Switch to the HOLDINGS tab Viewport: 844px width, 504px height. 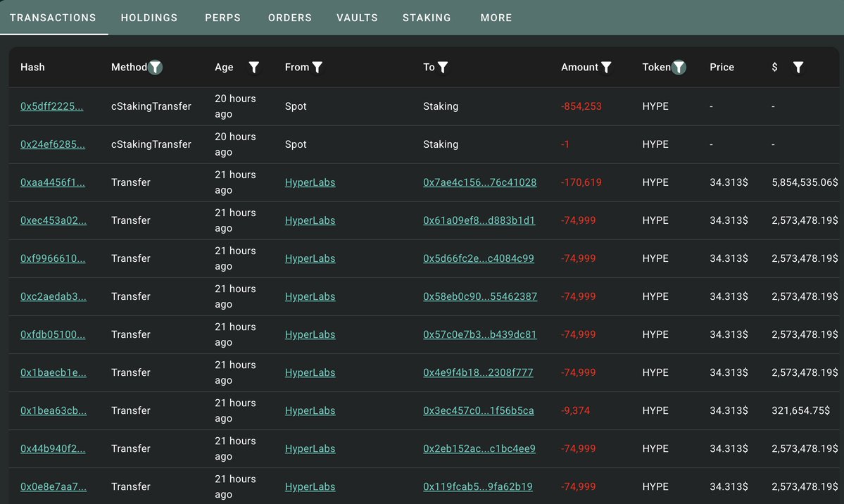149,18
